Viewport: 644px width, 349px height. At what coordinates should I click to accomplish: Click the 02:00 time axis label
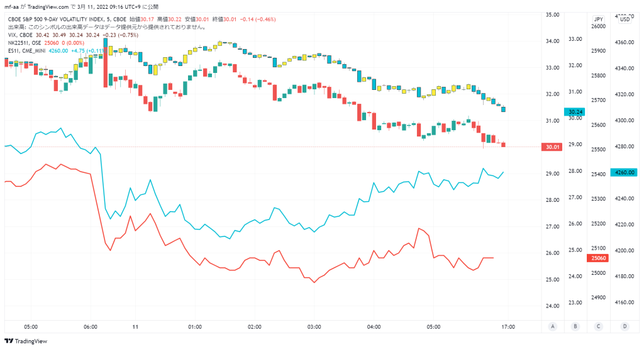pos(254,327)
